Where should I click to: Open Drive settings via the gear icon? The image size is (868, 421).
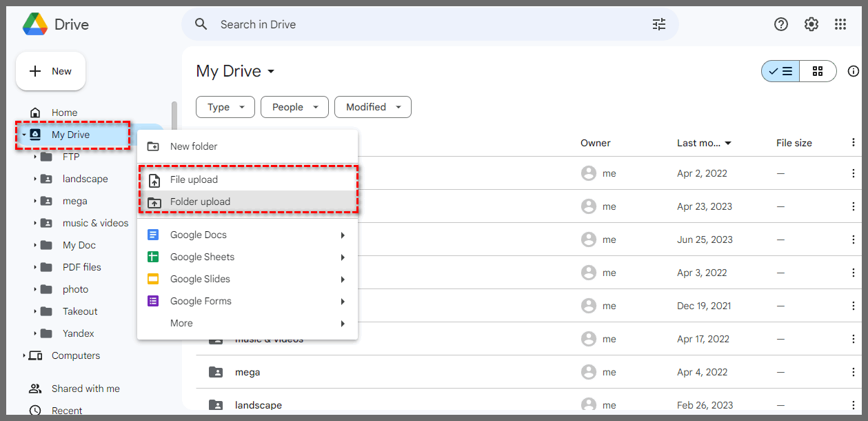(811, 24)
